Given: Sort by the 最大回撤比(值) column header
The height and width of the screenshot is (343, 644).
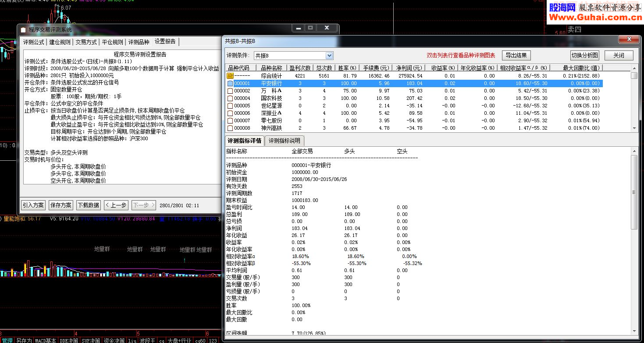Looking at the screenshot, I should point(576,68).
